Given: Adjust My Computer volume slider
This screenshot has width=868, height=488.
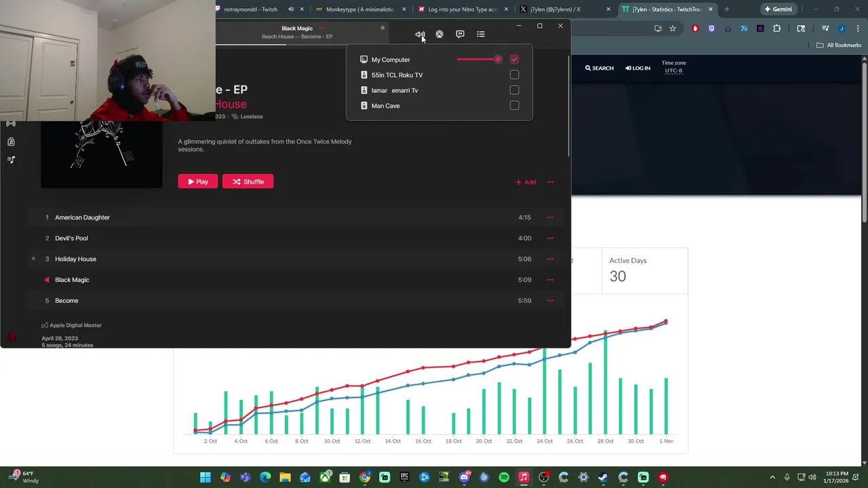Looking at the screenshot, I should tap(479, 60).
